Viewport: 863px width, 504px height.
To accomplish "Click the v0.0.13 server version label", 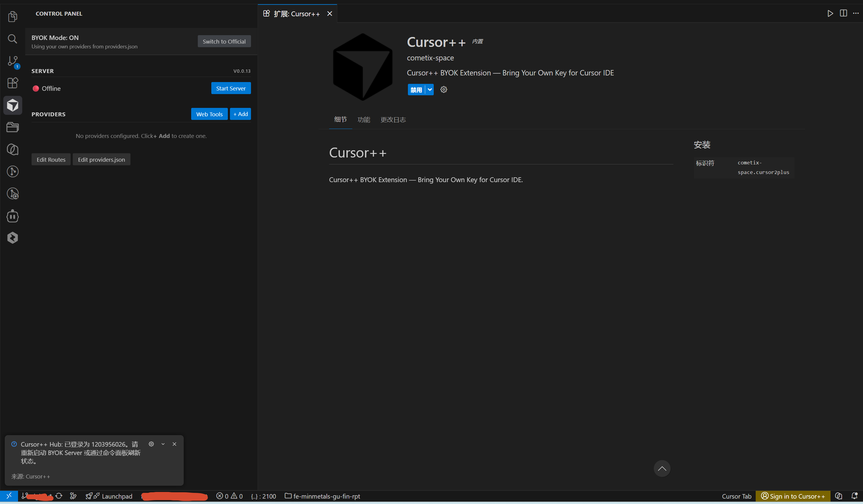I will point(242,71).
